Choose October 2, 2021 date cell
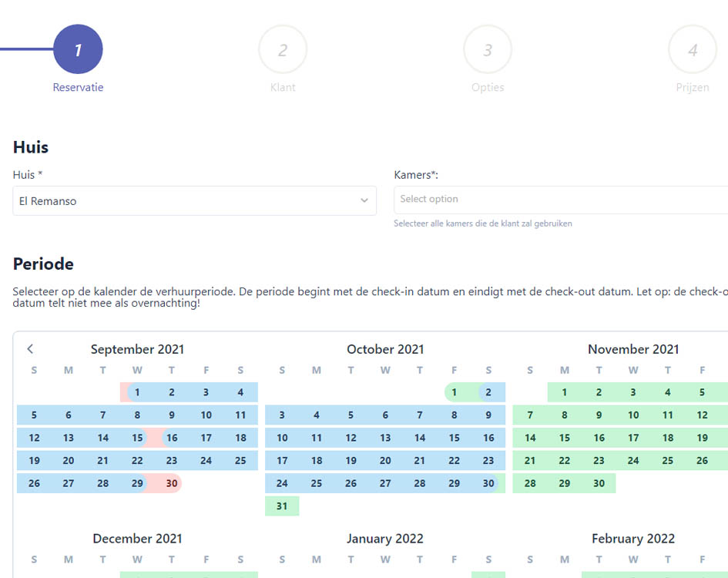 click(488, 392)
